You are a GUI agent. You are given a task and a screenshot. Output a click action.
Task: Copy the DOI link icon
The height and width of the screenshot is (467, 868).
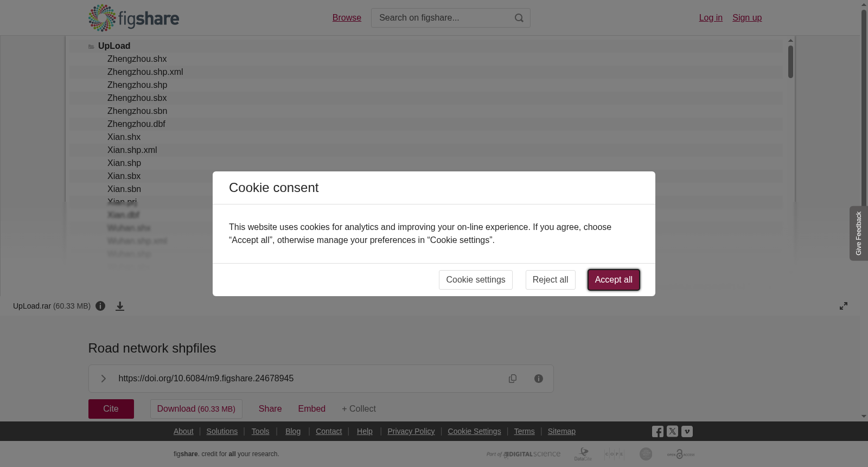pyautogui.click(x=513, y=379)
